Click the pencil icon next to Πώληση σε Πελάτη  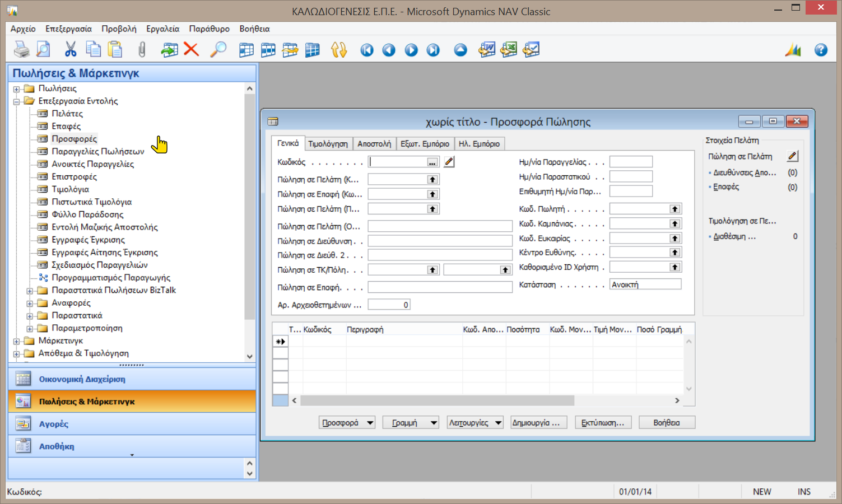click(792, 156)
